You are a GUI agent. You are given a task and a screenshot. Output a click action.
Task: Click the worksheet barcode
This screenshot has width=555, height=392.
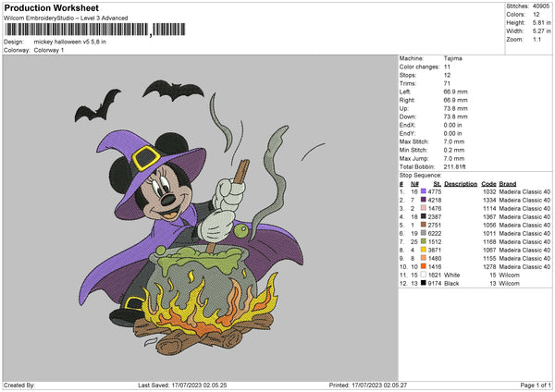95,30
